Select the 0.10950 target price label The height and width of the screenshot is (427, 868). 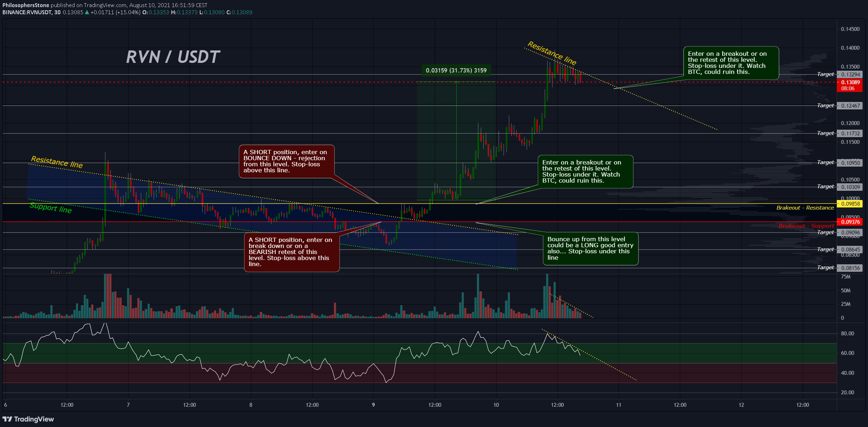[850, 163]
